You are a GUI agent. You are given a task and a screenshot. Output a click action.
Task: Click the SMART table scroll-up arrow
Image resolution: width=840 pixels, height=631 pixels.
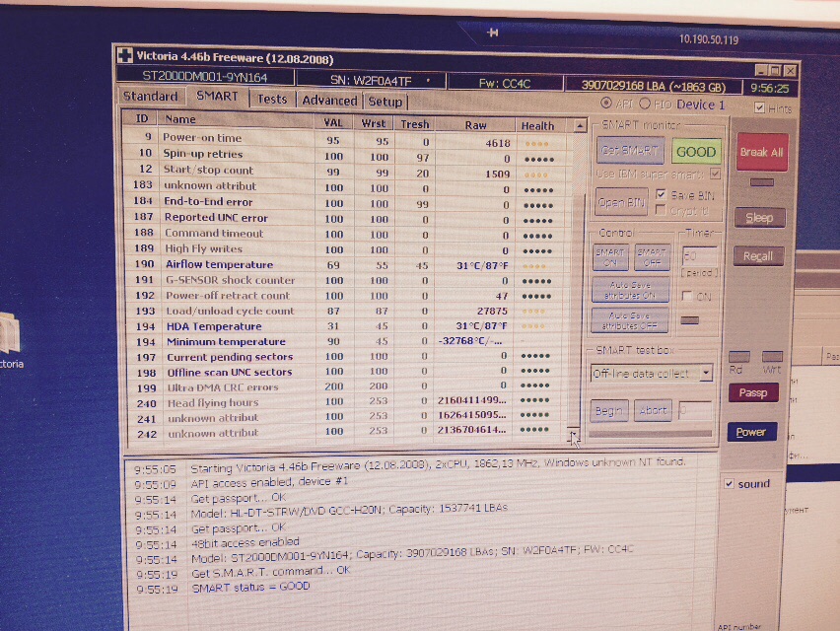pos(580,126)
